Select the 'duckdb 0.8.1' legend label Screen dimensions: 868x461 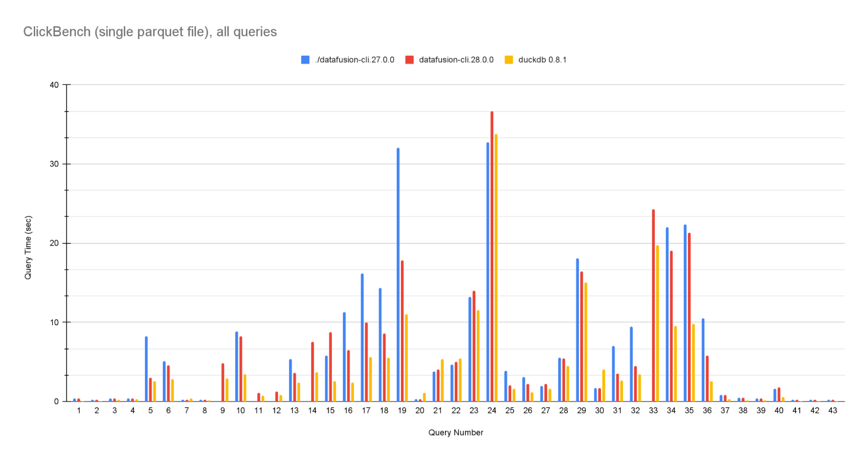click(542, 60)
